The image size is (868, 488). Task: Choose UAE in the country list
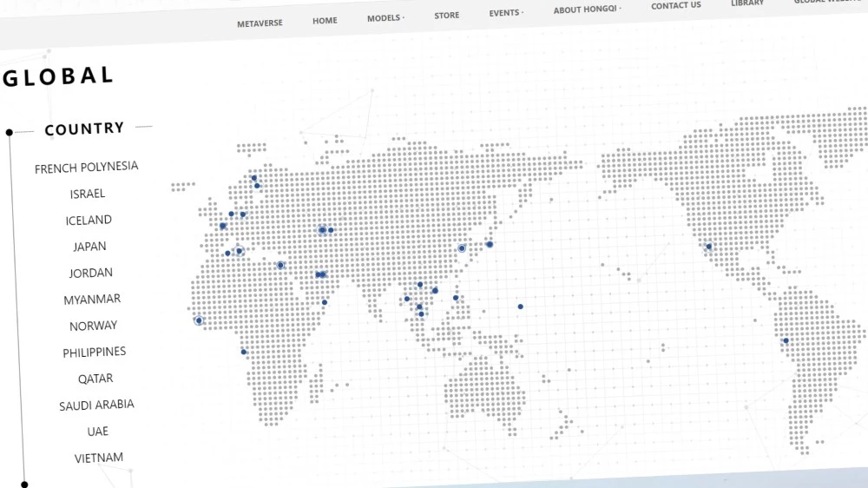(97, 432)
